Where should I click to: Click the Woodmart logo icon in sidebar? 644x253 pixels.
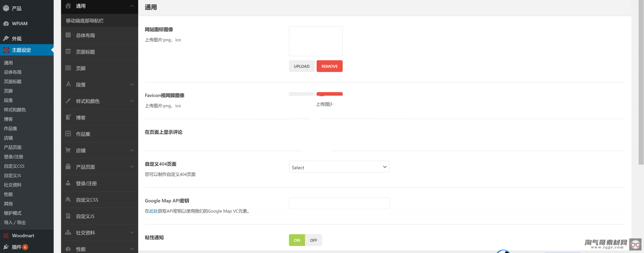[6, 236]
